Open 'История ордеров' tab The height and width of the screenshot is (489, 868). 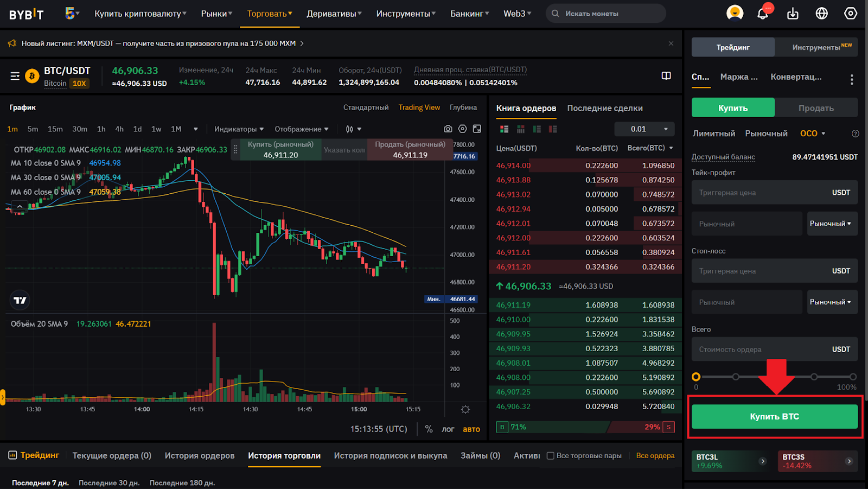(200, 455)
